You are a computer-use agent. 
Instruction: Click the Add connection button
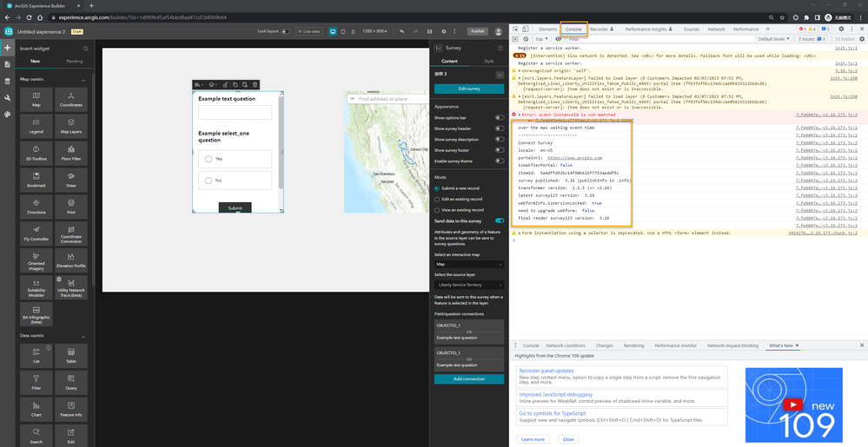(469, 379)
